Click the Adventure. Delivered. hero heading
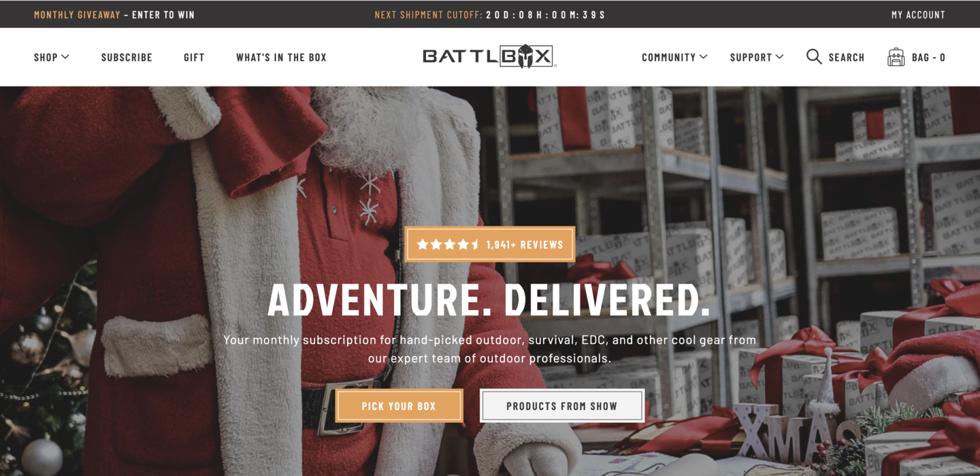Image resolution: width=980 pixels, height=476 pixels. tap(489, 299)
